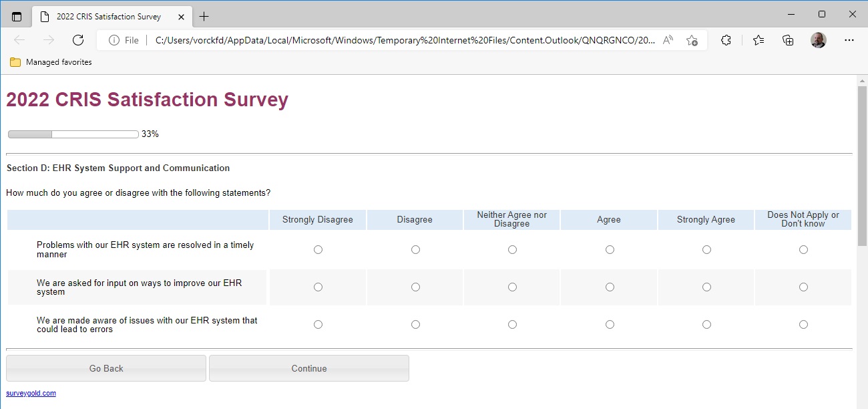Open the surveygold.com link
This screenshot has height=409, width=868.
[x=31, y=394]
